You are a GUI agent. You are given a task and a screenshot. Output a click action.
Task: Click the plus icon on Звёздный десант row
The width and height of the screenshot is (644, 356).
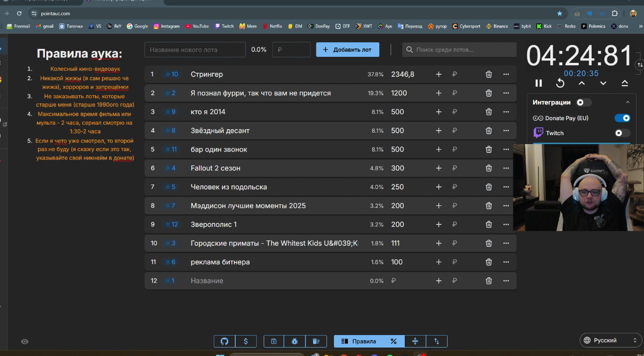click(439, 131)
